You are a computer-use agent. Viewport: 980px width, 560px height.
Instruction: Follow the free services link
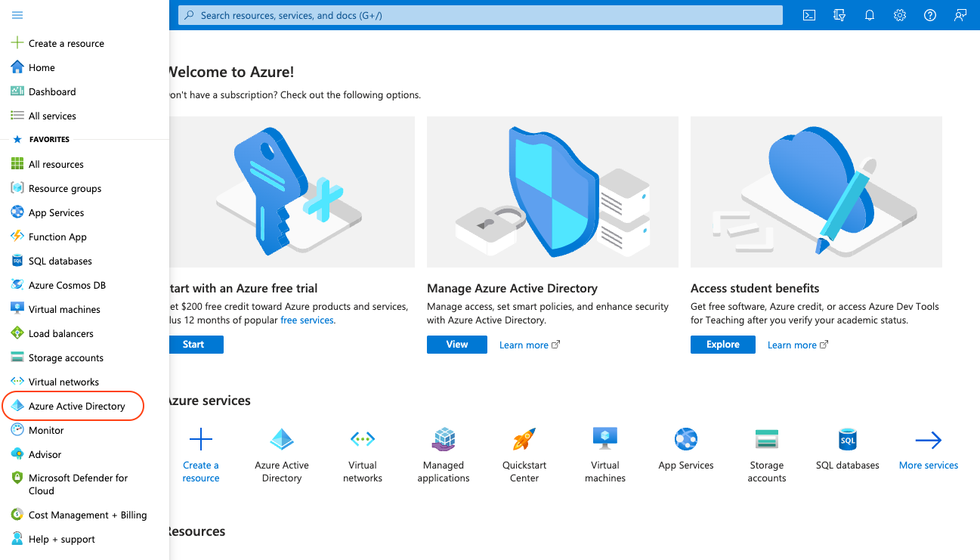tap(307, 320)
